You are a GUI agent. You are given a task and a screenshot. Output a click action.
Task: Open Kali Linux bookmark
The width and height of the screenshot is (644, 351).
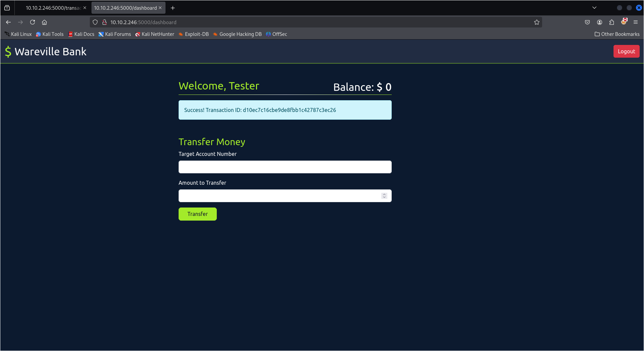[x=18, y=34]
